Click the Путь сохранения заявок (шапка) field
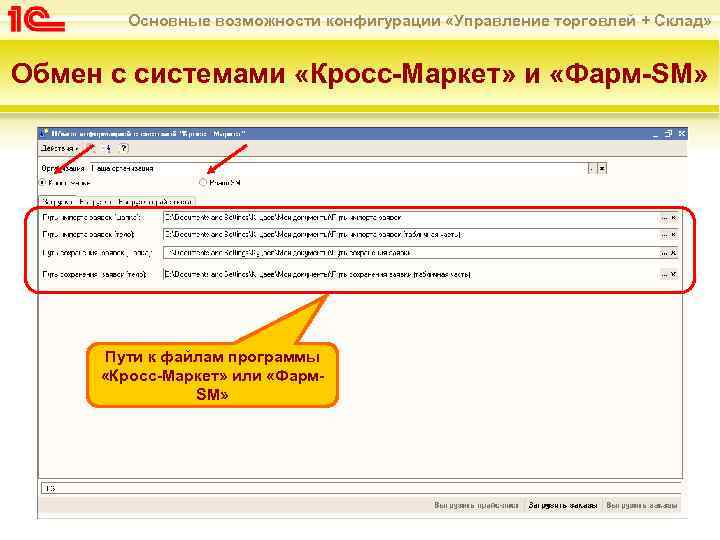Viewport: 720px width, 540px height. tap(411, 253)
